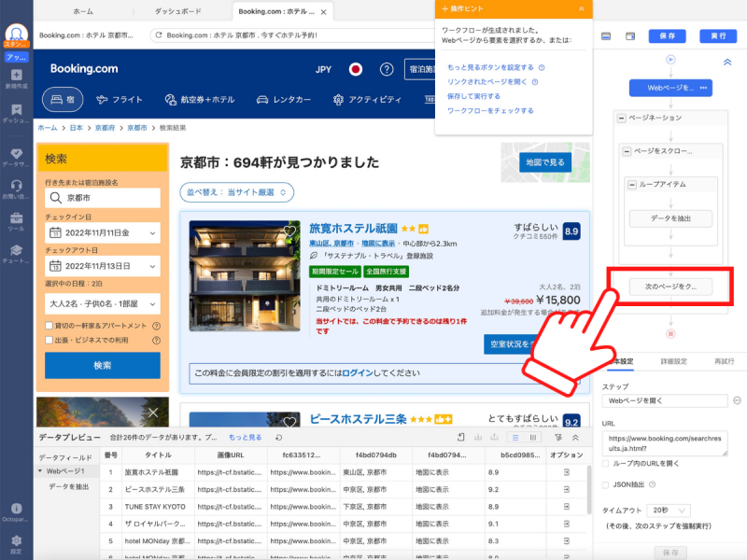Viewport: 747px width, 560px height.
Task: Open the check-out date 2022年11月13日日 dropdown
Action: 103,266
